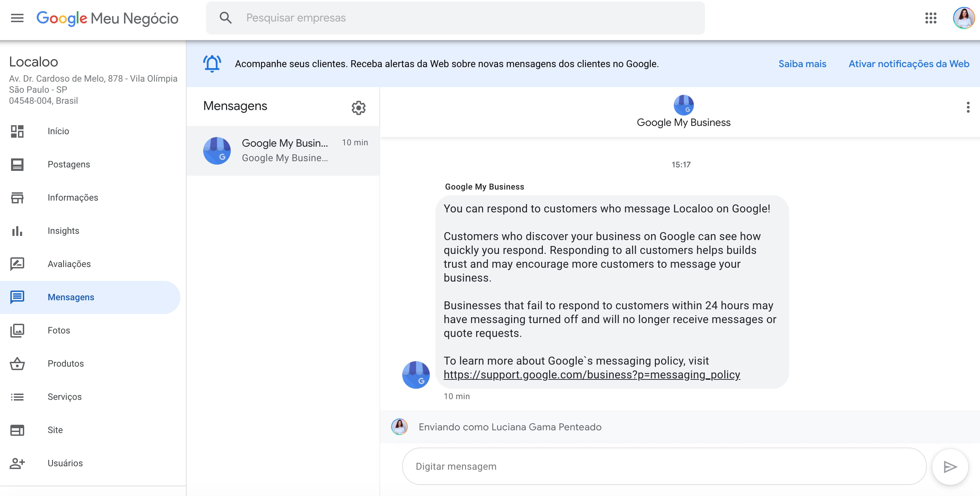Open the account profile avatar
The image size is (980, 496).
pyautogui.click(x=963, y=18)
